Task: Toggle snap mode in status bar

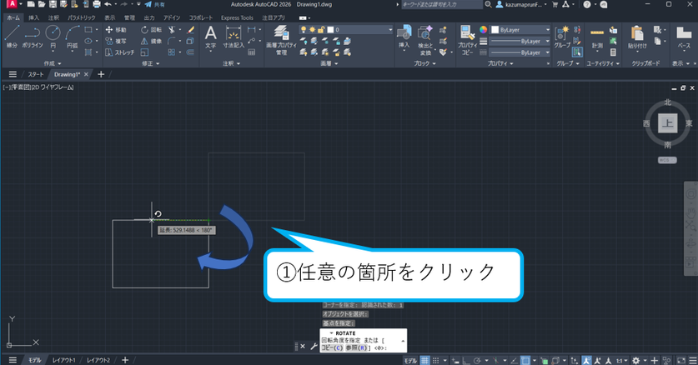Action: [436, 360]
